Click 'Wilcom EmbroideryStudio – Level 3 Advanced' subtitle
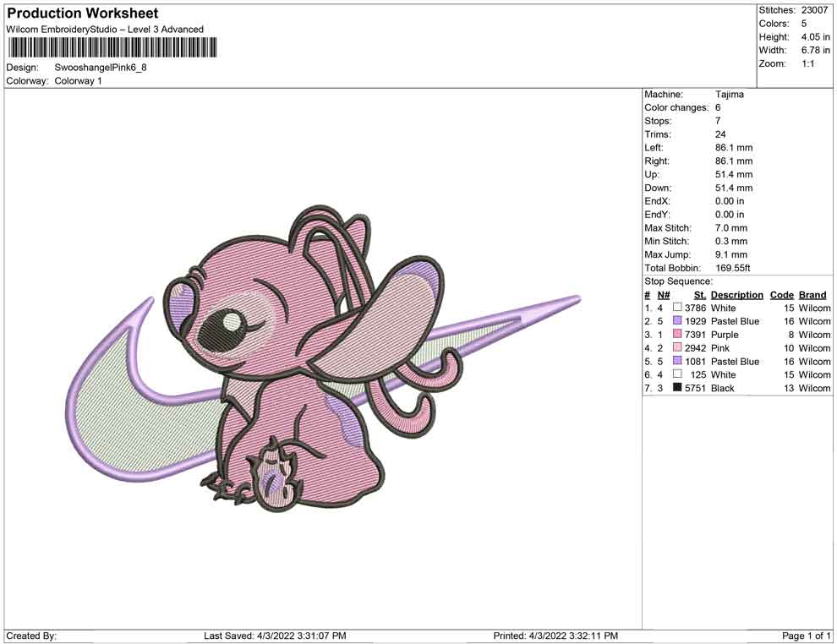Screen dimensions: 837x644 [105, 30]
